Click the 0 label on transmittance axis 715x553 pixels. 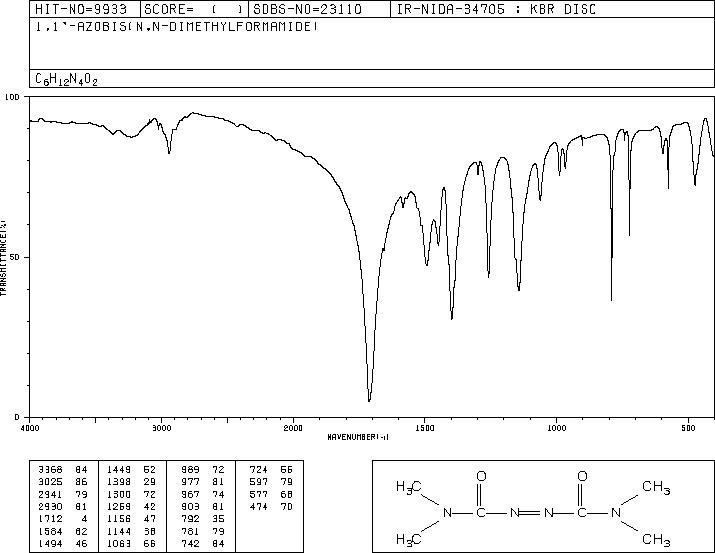coord(17,417)
